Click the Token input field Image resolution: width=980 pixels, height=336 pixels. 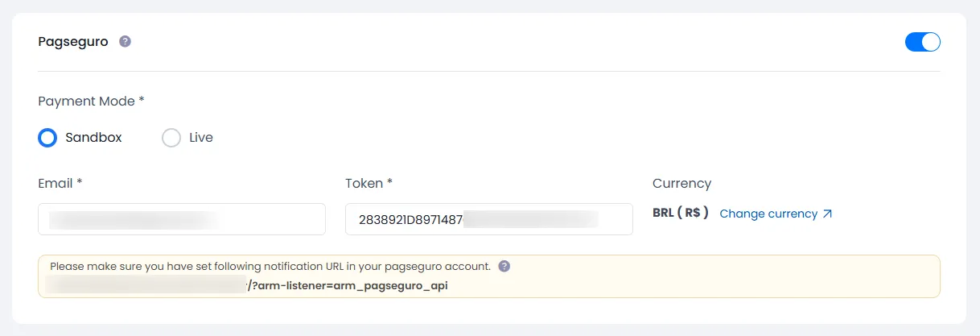click(x=488, y=219)
